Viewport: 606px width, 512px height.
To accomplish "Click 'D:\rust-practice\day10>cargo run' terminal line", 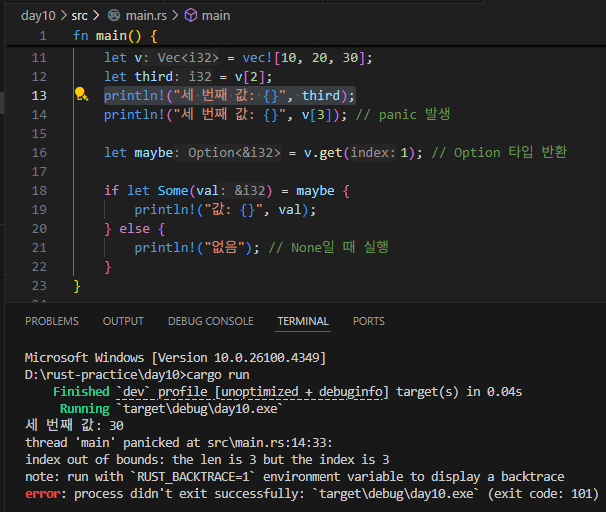I will [137, 375].
